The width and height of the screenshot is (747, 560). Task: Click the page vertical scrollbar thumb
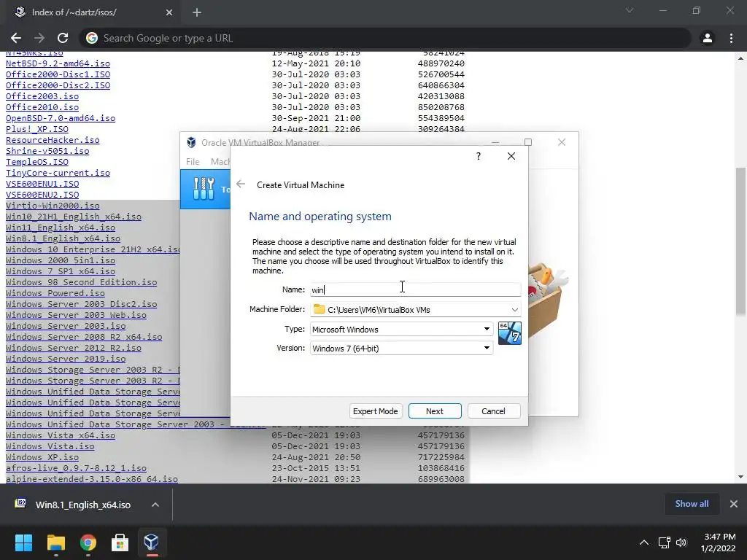pos(740,241)
